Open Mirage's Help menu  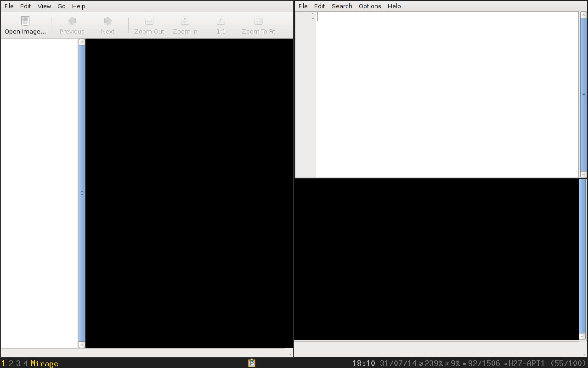point(79,6)
